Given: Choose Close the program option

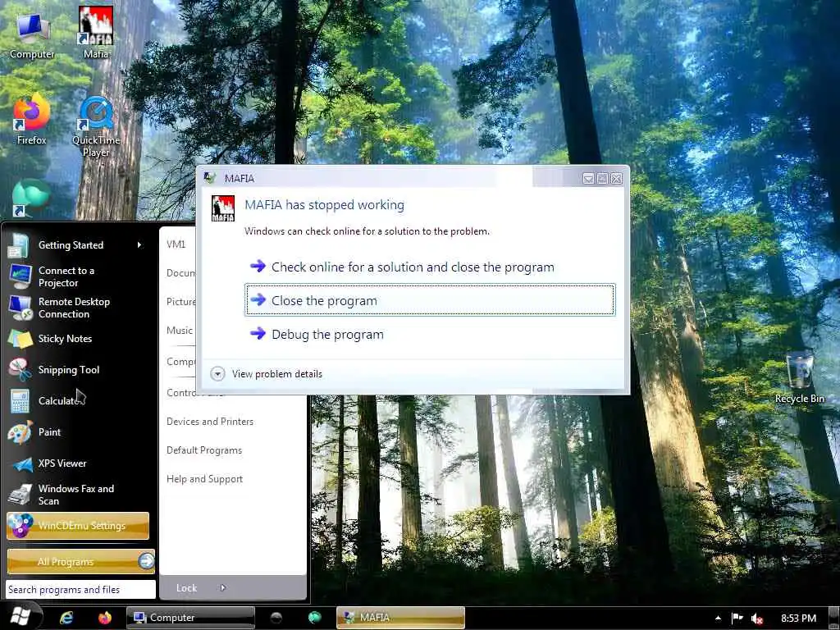Looking at the screenshot, I should tap(430, 300).
